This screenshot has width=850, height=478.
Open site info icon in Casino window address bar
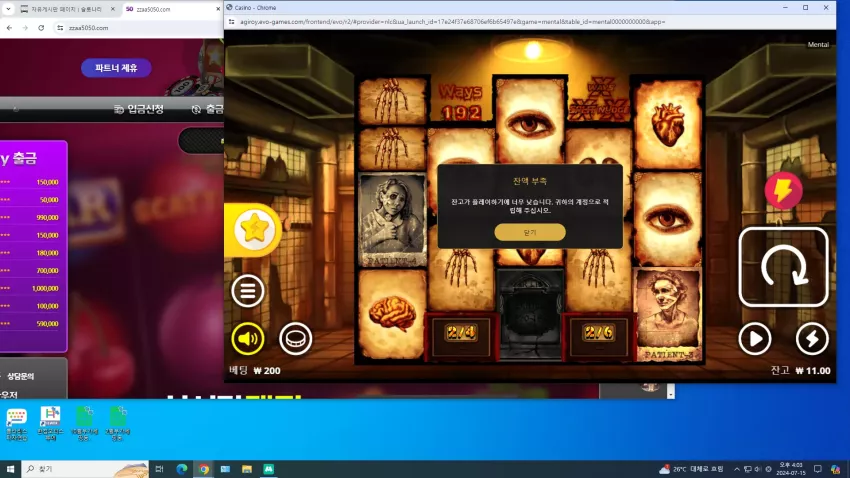point(231,22)
